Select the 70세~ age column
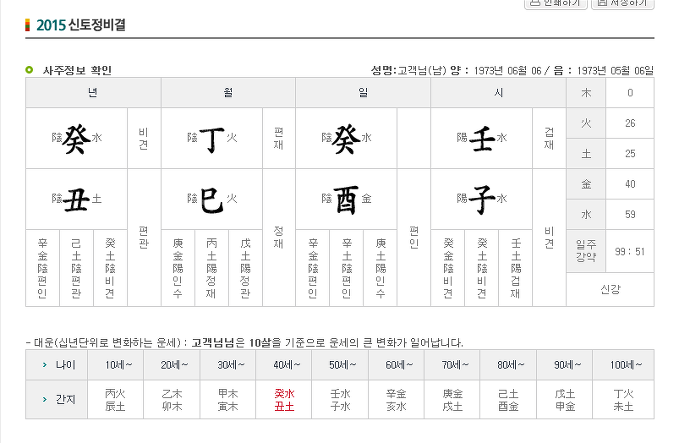The height and width of the screenshot is (443, 690). 452,365
